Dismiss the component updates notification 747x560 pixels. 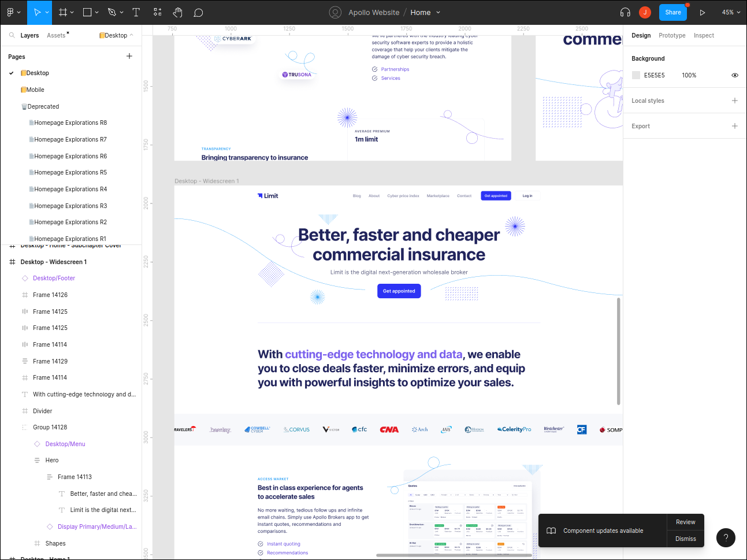(686, 539)
